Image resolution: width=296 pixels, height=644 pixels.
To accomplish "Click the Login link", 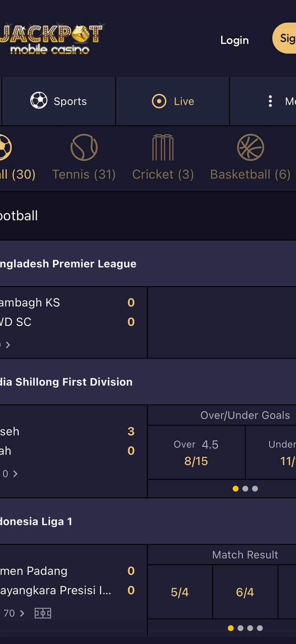I will 234,40.
